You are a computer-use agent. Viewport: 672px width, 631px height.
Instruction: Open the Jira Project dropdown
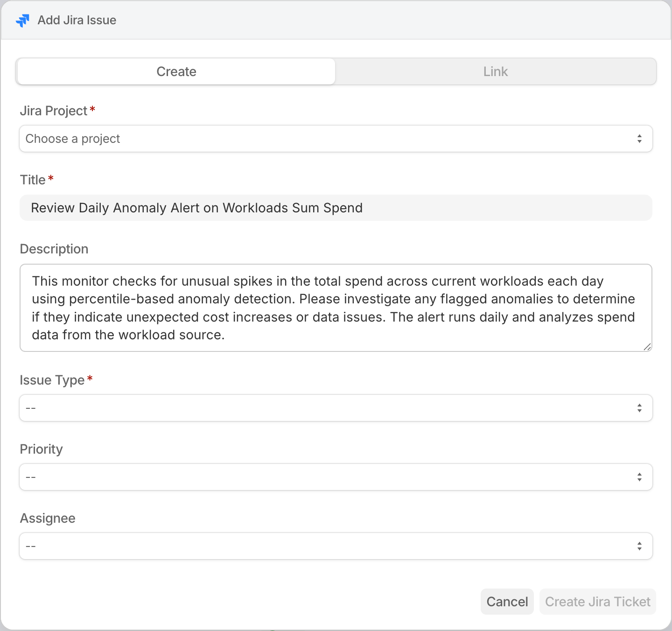(x=336, y=139)
